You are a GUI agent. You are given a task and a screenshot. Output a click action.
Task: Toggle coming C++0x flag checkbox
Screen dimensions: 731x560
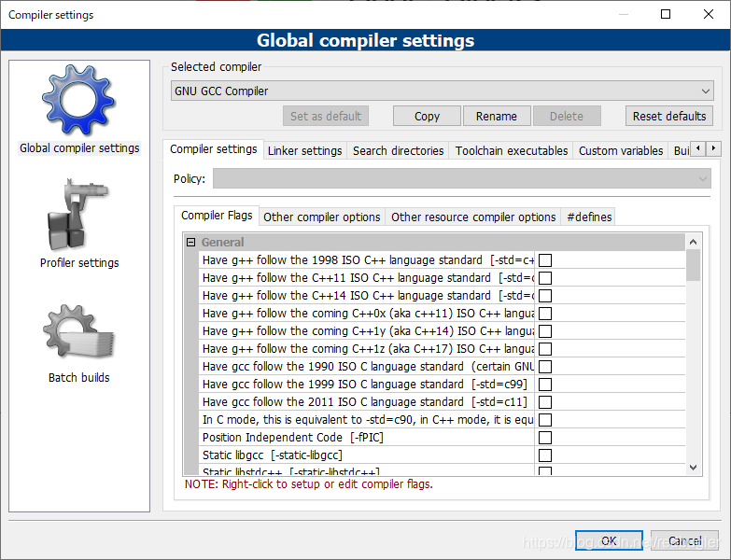(545, 313)
